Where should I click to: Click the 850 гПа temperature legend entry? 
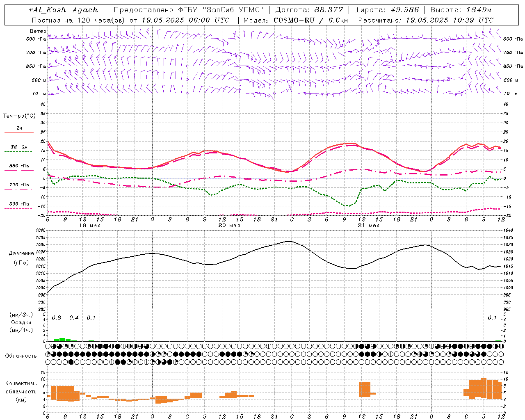[x=19, y=166]
